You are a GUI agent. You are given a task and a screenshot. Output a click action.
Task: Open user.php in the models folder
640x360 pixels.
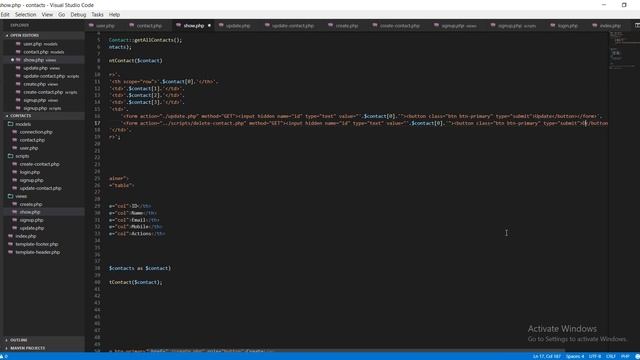(x=29, y=148)
